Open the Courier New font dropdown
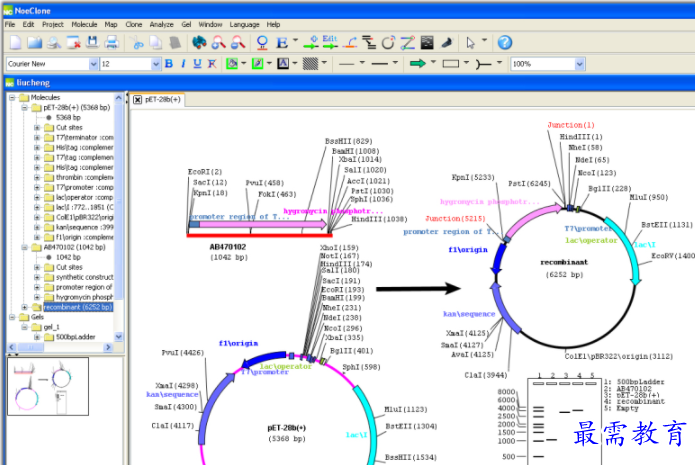This screenshot has height=465, width=695. pyautogui.click(x=93, y=64)
